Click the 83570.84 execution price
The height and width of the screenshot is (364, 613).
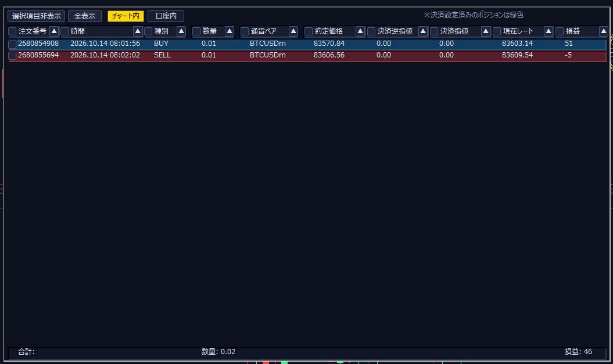coord(329,44)
